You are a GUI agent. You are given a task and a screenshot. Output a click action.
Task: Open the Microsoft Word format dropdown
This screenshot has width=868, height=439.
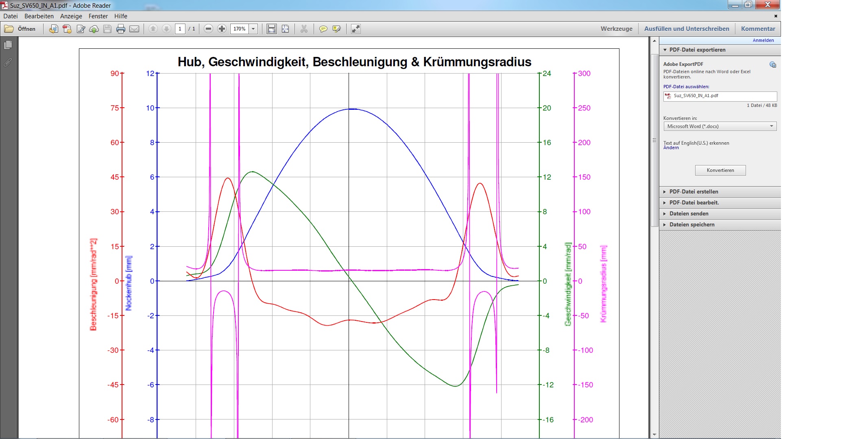click(x=720, y=126)
